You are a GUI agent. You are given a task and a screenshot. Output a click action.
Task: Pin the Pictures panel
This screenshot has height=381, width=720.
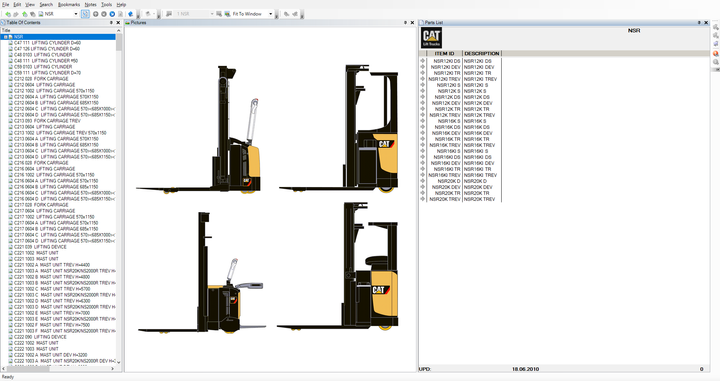405,22
